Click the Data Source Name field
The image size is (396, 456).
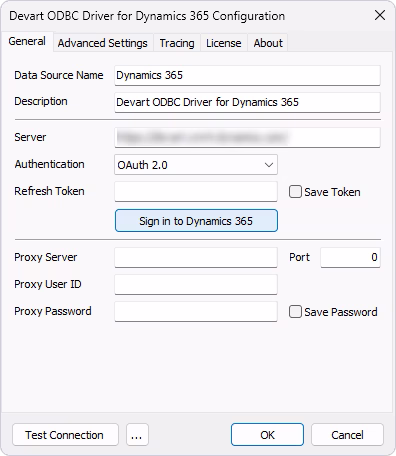[247, 75]
